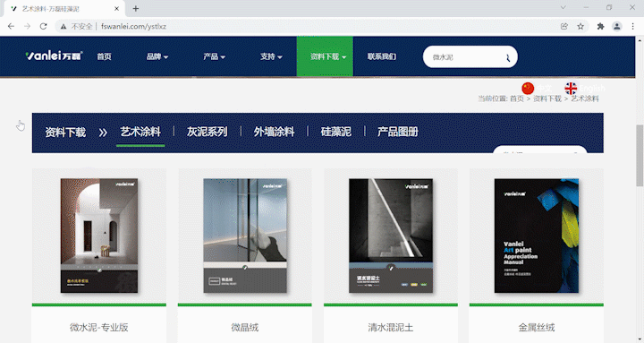Click the Vanlei logo in the header
The width and height of the screenshot is (644, 343).
click(x=54, y=56)
